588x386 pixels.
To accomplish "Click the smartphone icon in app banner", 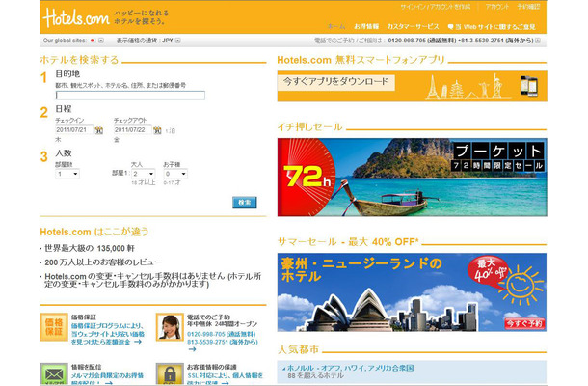I will point(529,86).
